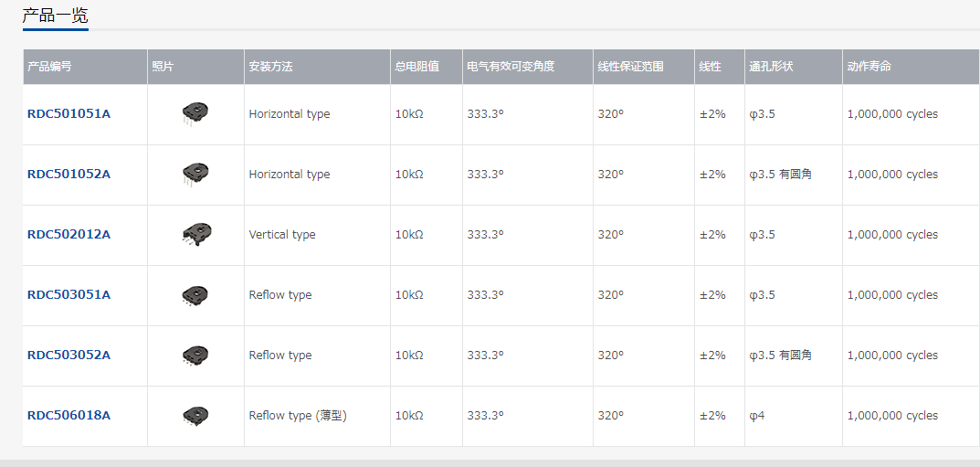View the RDC506018A thin-type photo
The width and height of the screenshot is (980, 467).
point(195,415)
